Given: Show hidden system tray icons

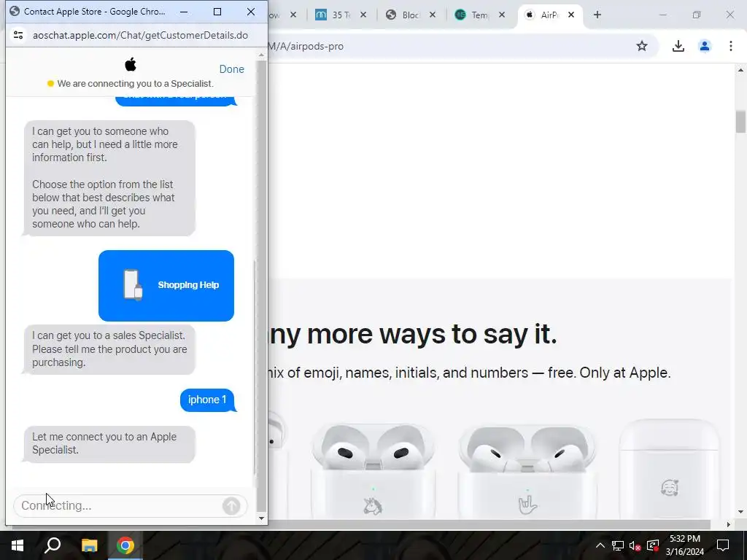Looking at the screenshot, I should tap(600, 545).
